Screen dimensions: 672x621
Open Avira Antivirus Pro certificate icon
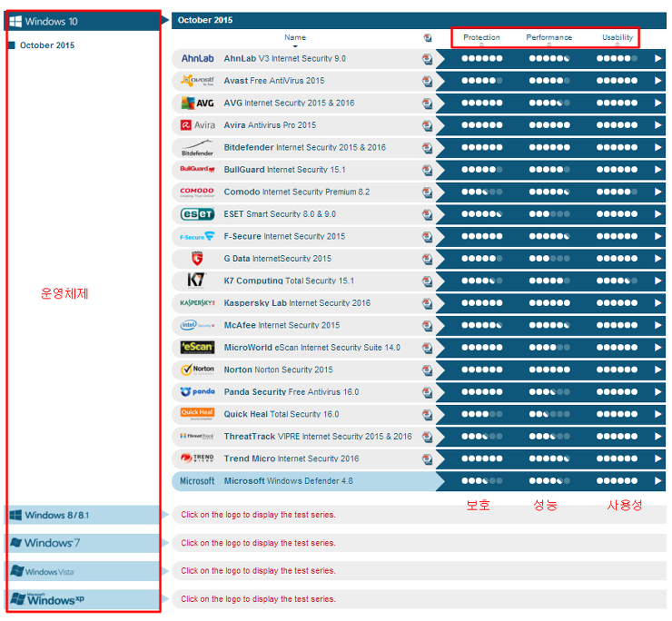[x=427, y=125]
